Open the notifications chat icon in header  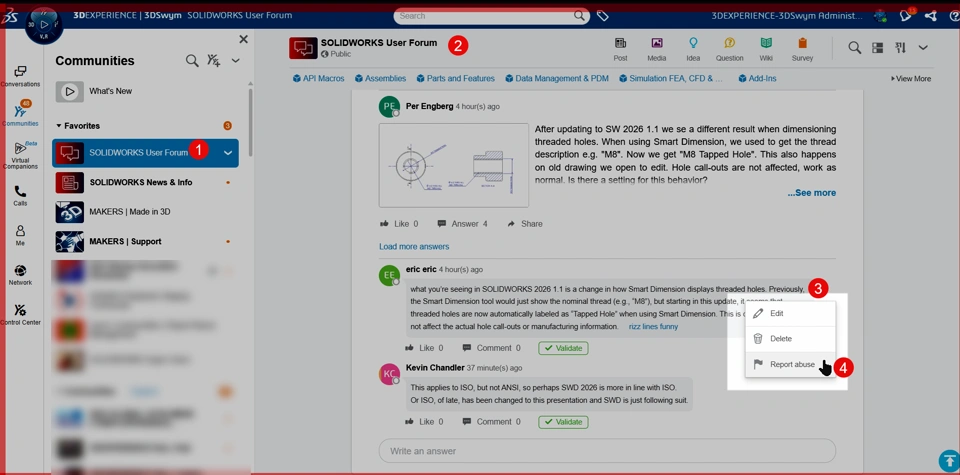pos(906,16)
